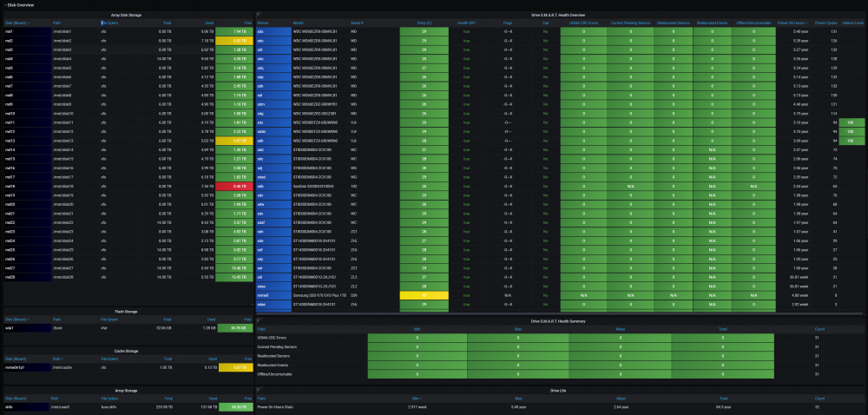Collapse the Disk Overview row
Viewport: 868px width, 415px height.
point(18,5)
